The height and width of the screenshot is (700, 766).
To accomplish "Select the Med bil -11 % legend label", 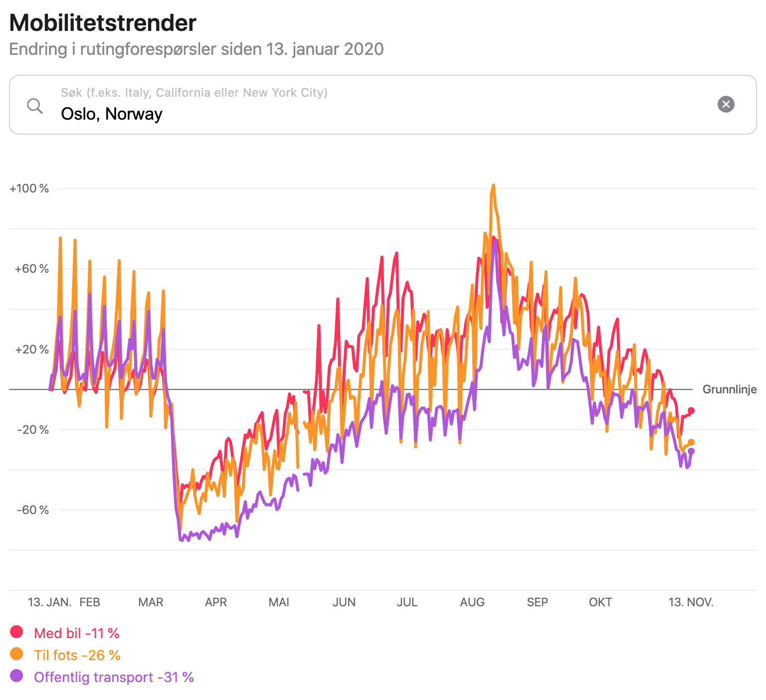I will point(77,633).
